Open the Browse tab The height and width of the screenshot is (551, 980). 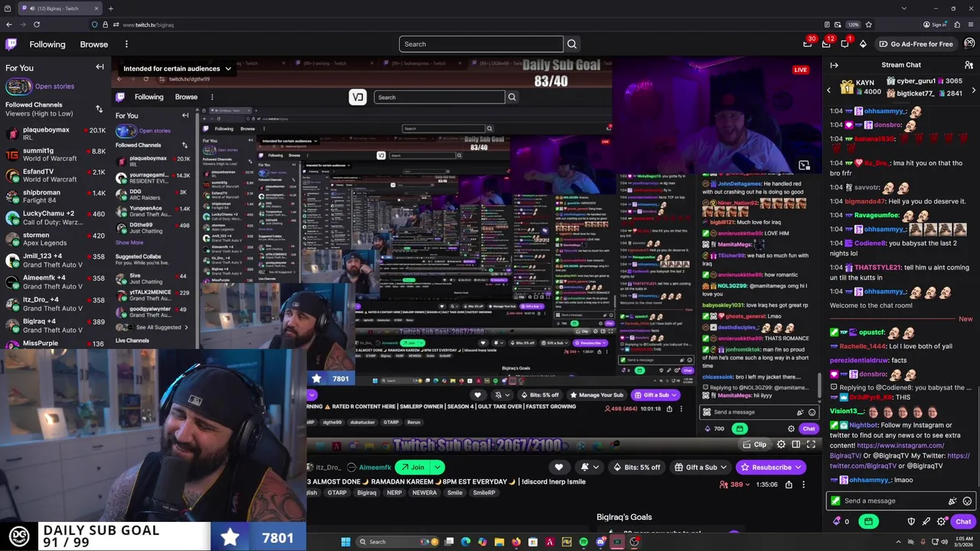pos(94,44)
